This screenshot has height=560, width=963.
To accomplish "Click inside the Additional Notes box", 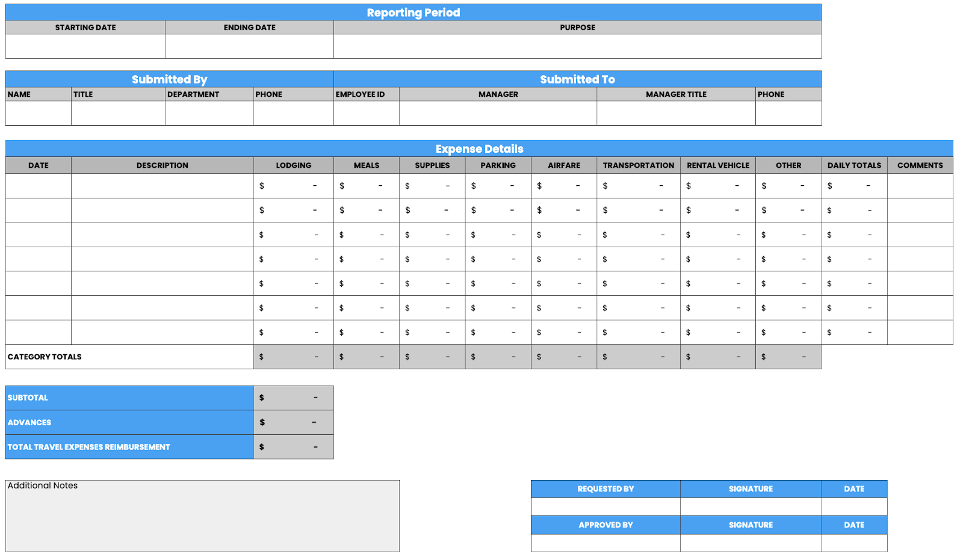I will 202,516.
